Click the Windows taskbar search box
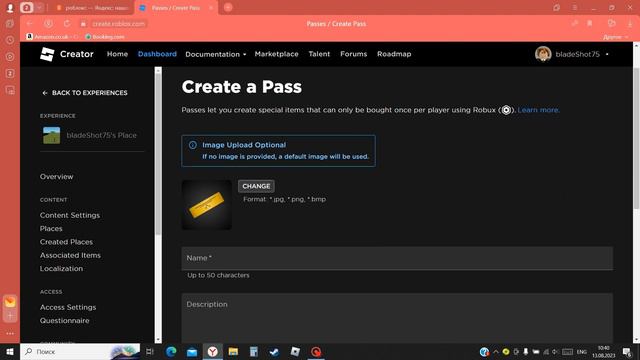 pos(80,351)
